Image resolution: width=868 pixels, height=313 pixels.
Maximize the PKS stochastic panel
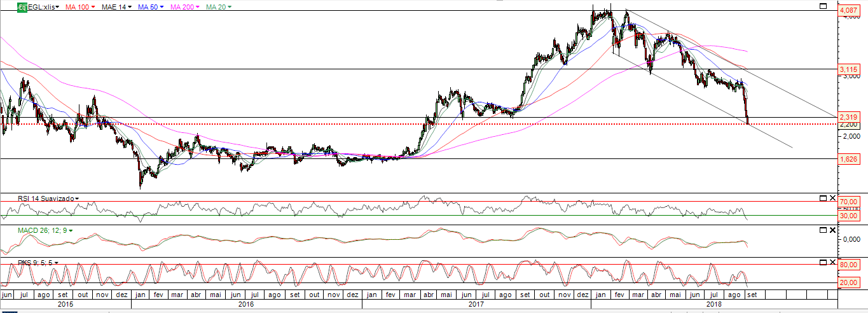pos(822,262)
